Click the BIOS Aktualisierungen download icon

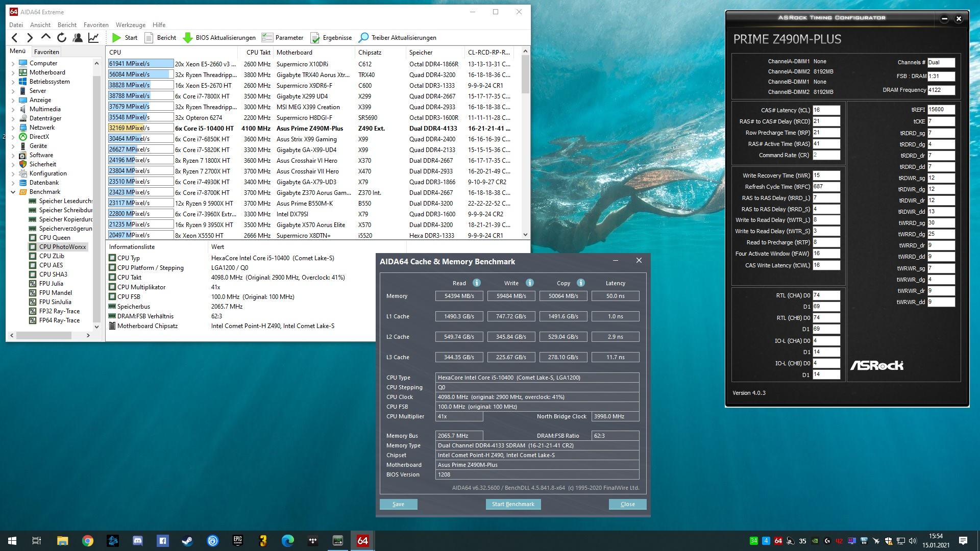[187, 38]
